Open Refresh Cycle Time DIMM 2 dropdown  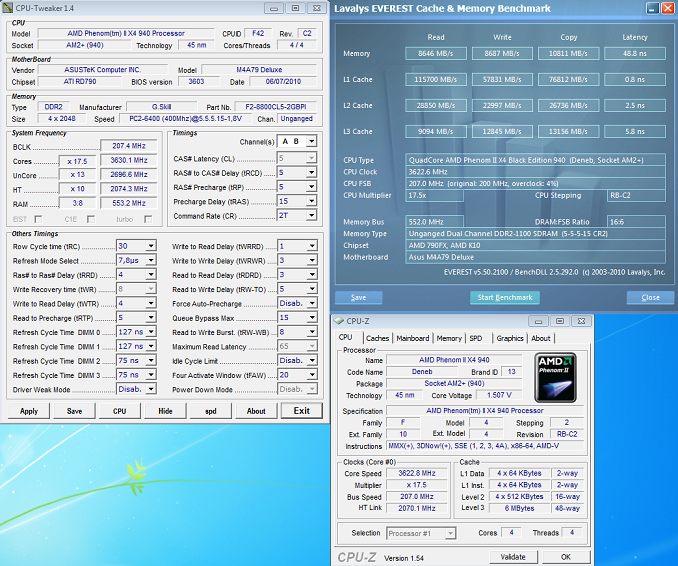tap(150, 360)
